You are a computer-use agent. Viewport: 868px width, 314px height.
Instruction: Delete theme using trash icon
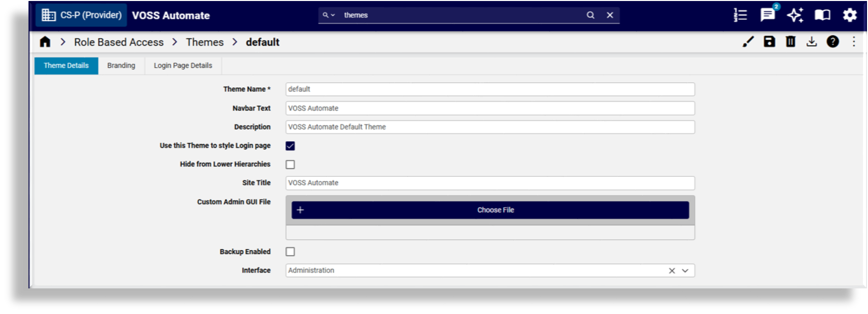point(790,42)
